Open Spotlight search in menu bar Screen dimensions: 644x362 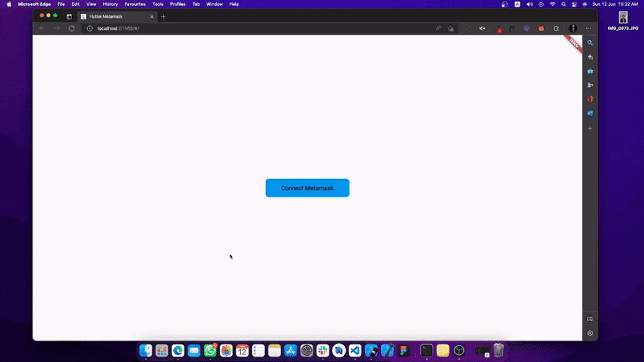pyautogui.click(x=563, y=4)
